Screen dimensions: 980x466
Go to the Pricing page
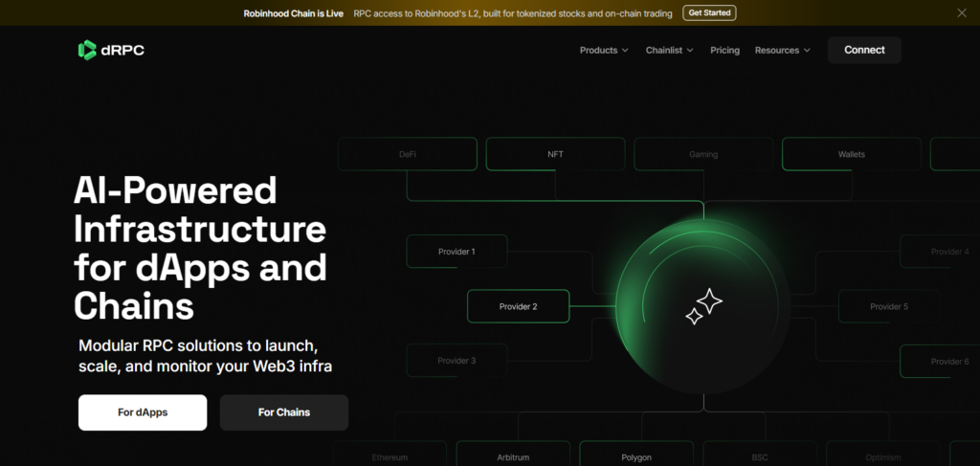(x=724, y=50)
